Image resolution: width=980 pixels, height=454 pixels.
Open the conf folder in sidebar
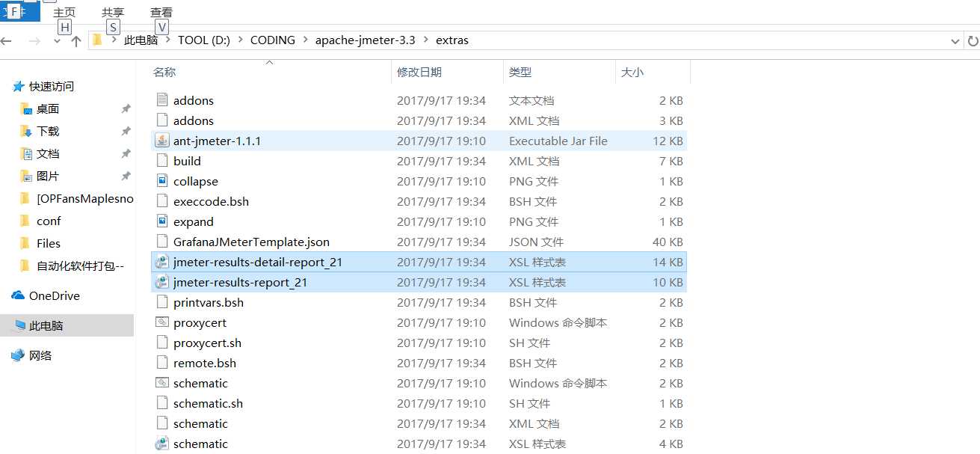tap(49, 221)
